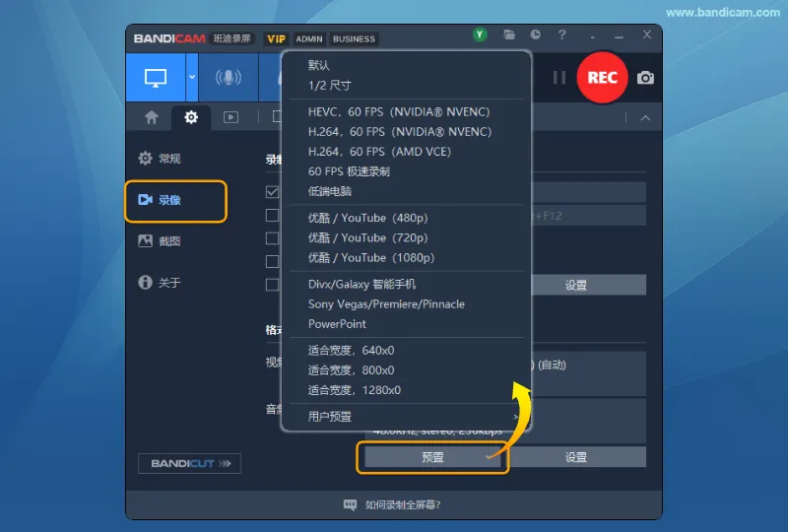Click the ADMIN badge
This screenshot has width=788, height=532.
308,38
